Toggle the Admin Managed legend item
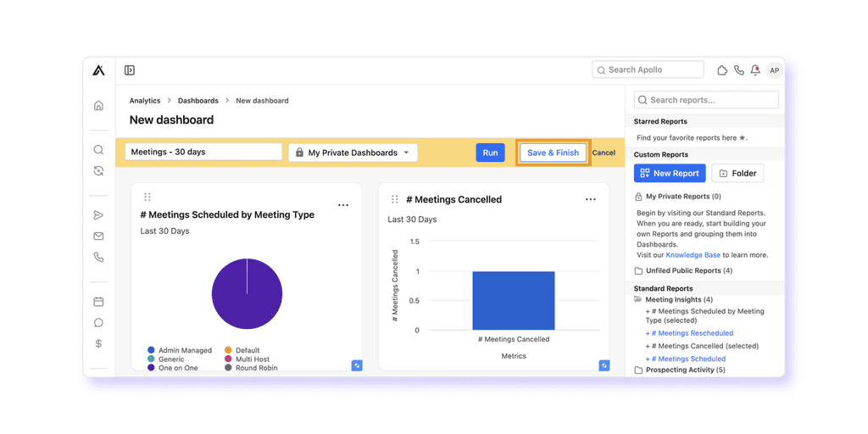 (x=180, y=350)
